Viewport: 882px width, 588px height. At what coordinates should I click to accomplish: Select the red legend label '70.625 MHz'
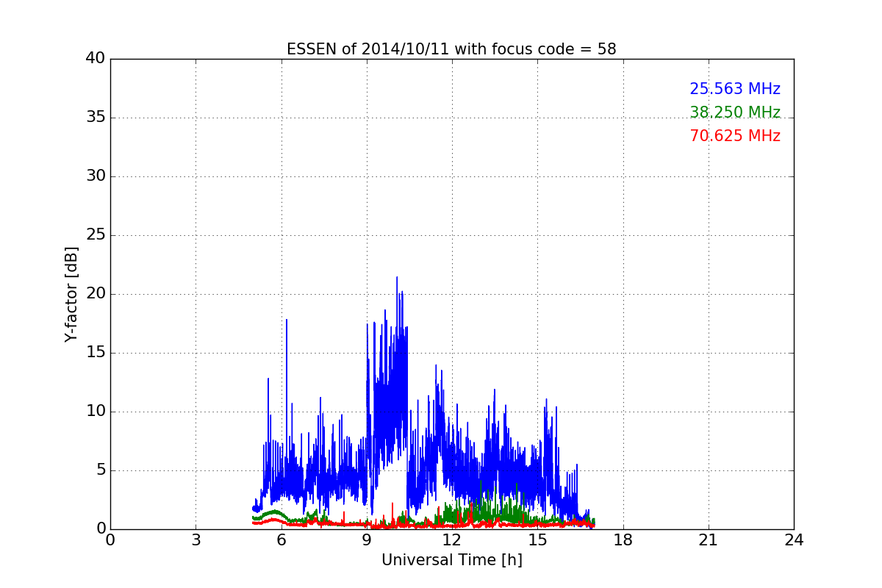(x=735, y=136)
